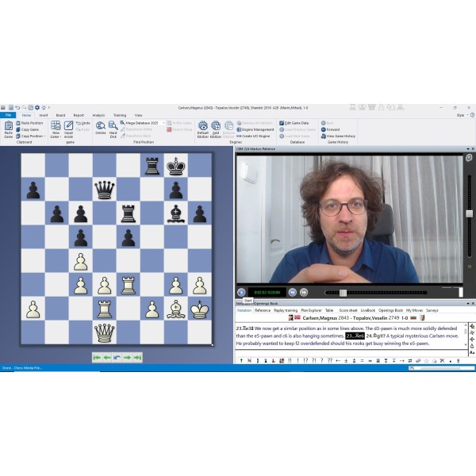
Task: Toggle Input mode in the ribbon
Action: (x=68, y=129)
